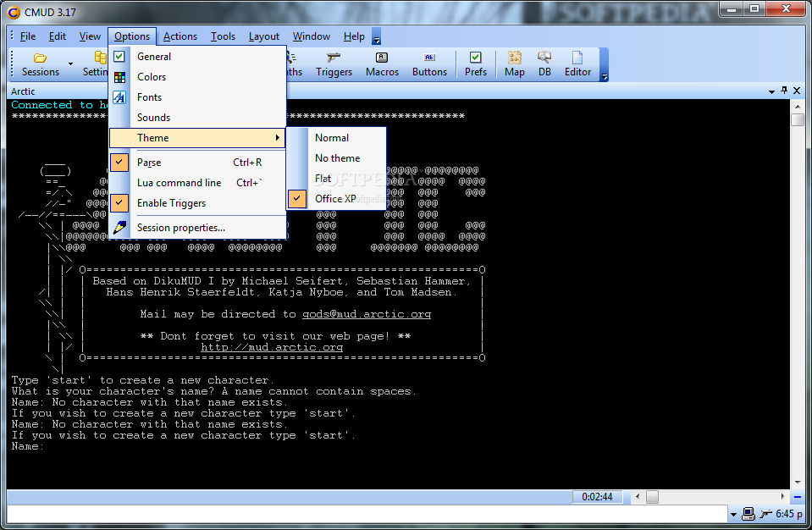Click the horizontal scrollbar left arrow
The height and width of the screenshot is (530, 812).
click(x=638, y=497)
